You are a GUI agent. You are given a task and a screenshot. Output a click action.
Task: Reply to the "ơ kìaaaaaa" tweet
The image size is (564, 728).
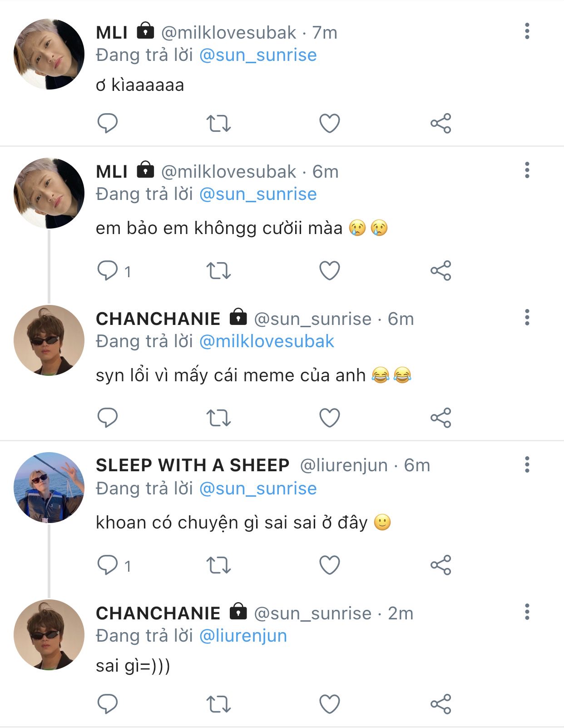[x=108, y=123]
